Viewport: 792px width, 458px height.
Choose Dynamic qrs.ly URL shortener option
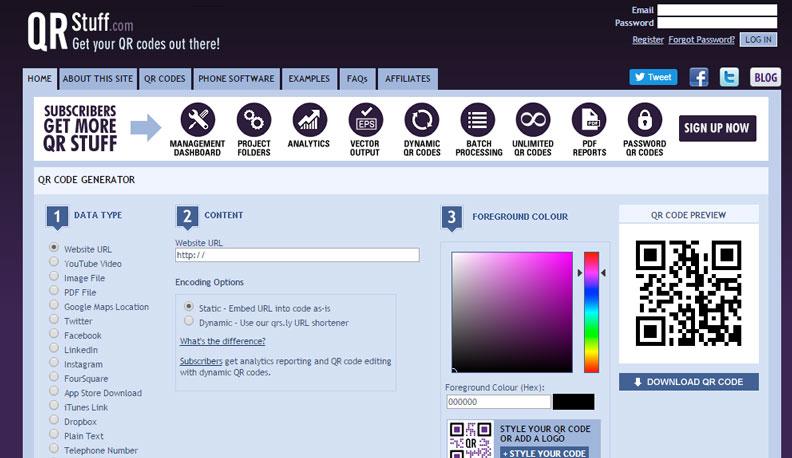coord(188,321)
